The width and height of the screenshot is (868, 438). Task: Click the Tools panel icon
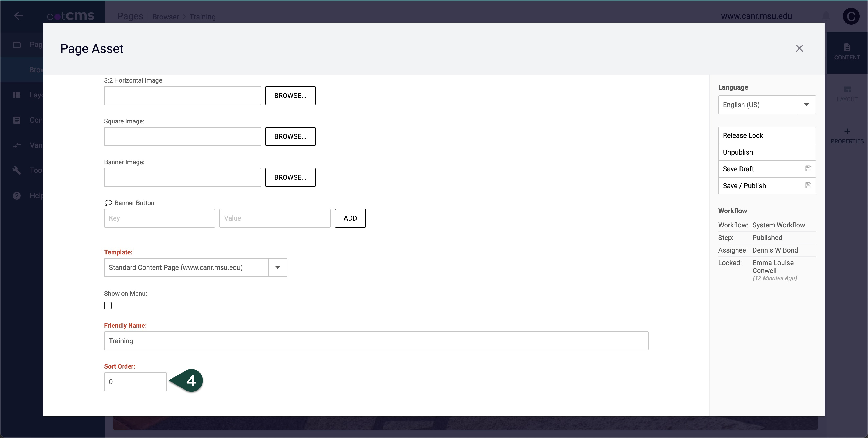pyautogui.click(x=16, y=170)
